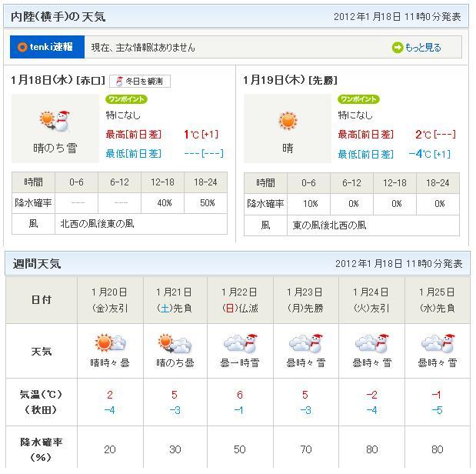
Task: Select the 1月21日 weekly weather icon
Action: click(175, 343)
